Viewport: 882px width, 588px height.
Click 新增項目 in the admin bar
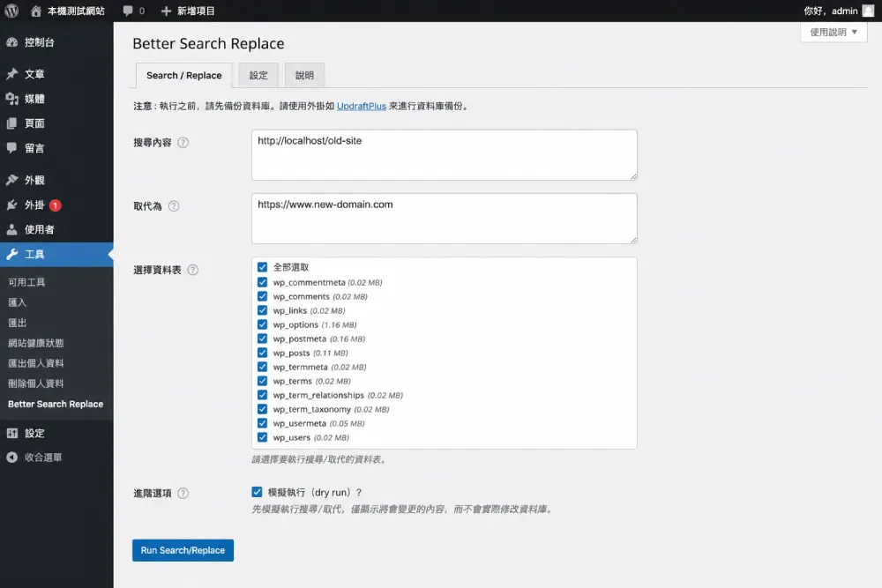196,11
